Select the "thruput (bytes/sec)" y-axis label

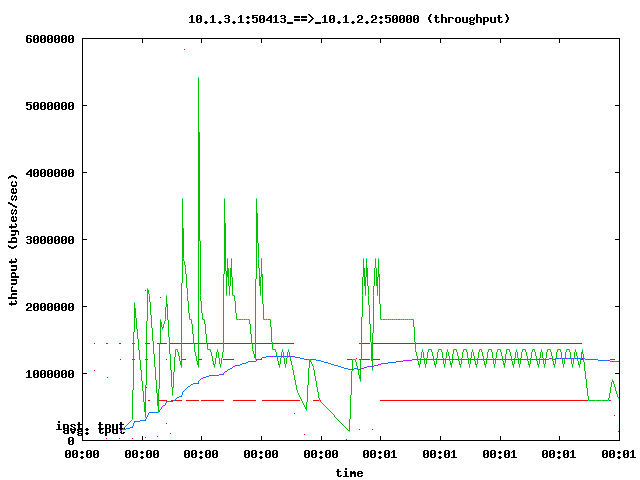[15, 239]
